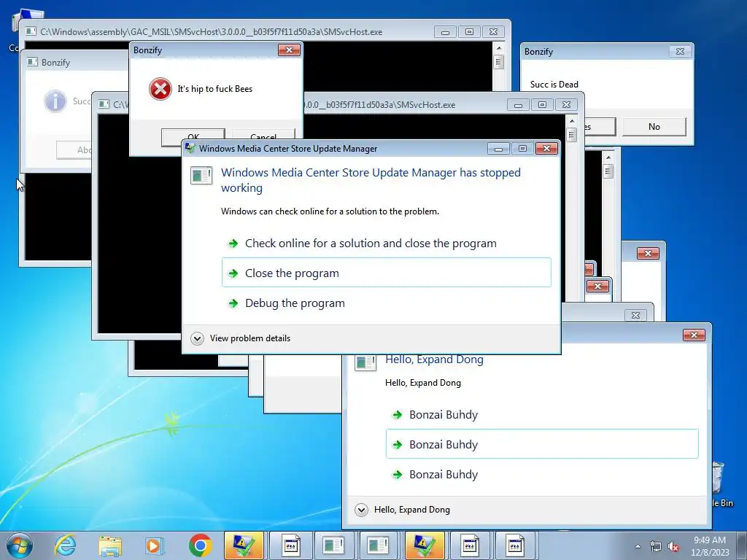
Task: Click the Show desktop strip at taskbar end
Action: point(742,545)
